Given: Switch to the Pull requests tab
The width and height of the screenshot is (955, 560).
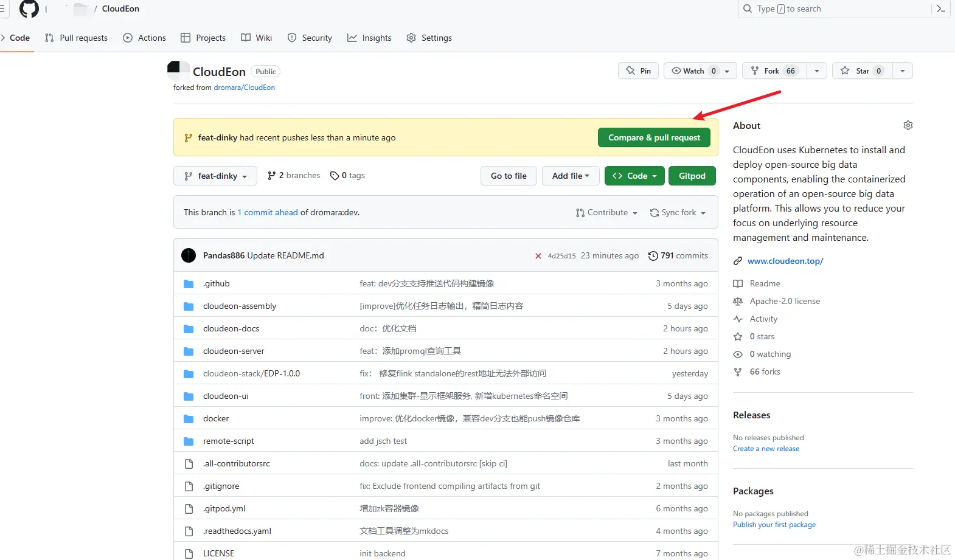Looking at the screenshot, I should click(76, 38).
